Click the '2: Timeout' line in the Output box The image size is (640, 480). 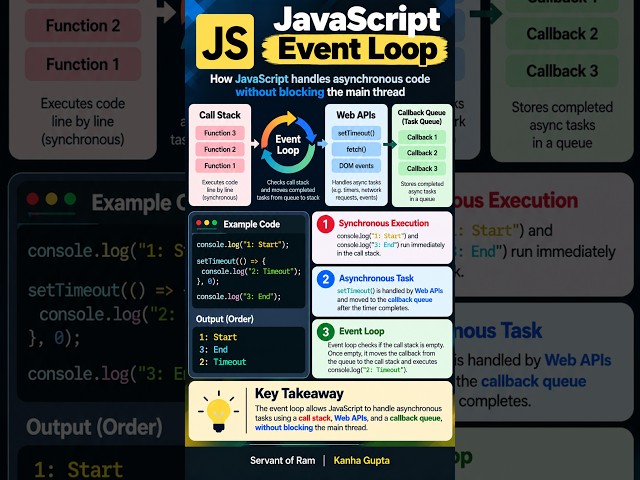222,362
